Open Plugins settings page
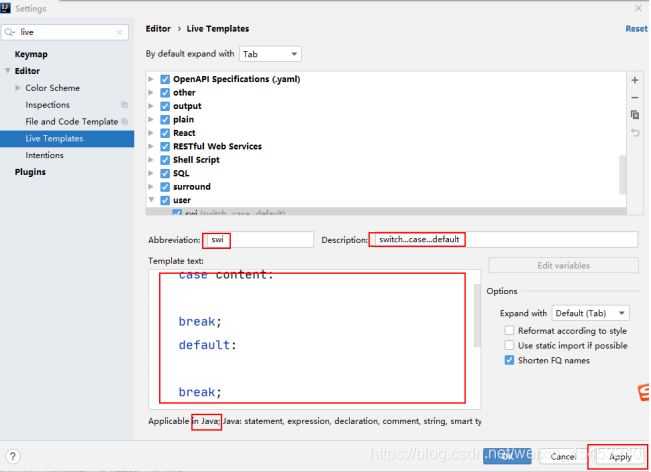The width and height of the screenshot is (651, 472). [x=30, y=172]
